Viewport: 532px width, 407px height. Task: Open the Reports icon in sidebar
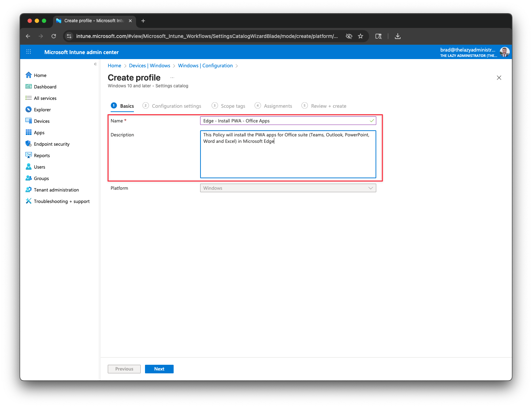pos(29,155)
